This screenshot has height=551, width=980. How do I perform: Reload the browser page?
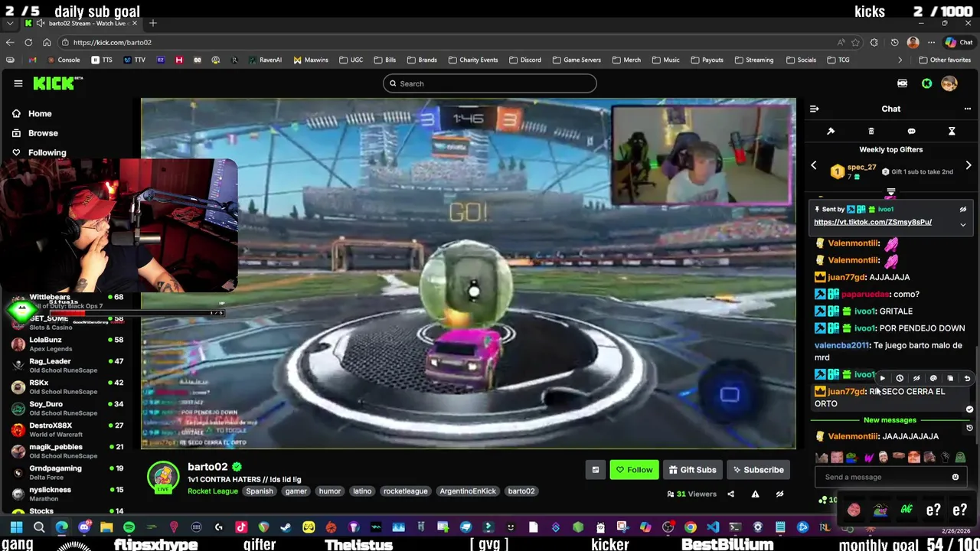coord(28,42)
